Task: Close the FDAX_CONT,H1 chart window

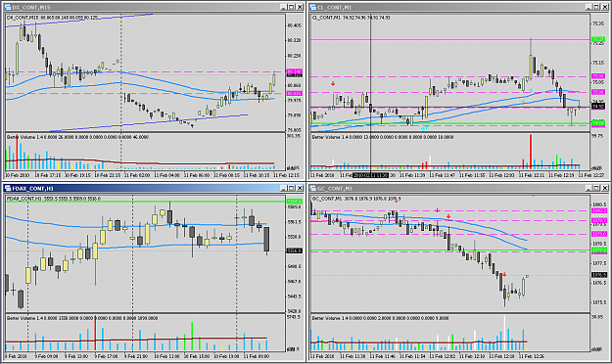Action: (300, 188)
